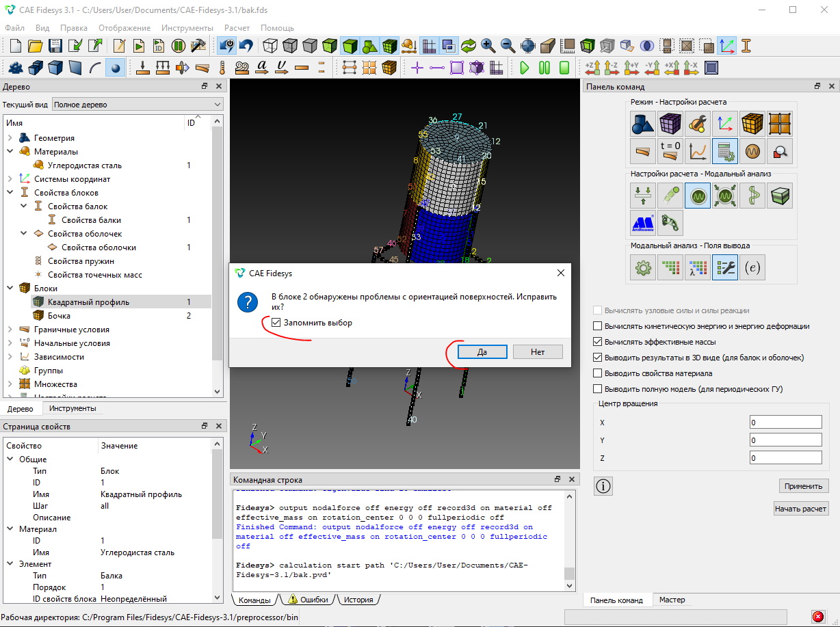
Task: Open the green gear general settings icon
Action: point(642,268)
